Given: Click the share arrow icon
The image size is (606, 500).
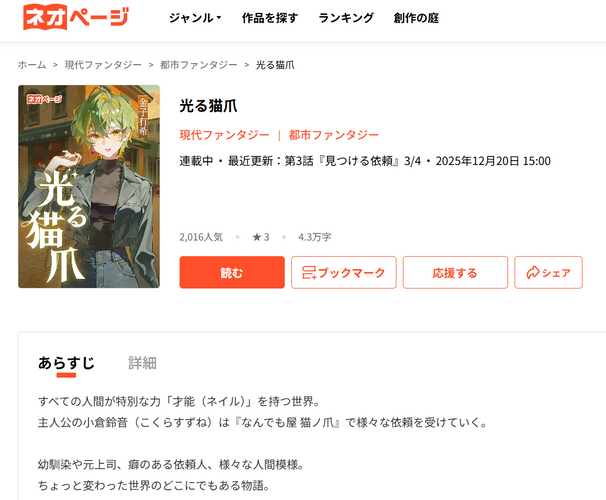Looking at the screenshot, I should [x=533, y=273].
